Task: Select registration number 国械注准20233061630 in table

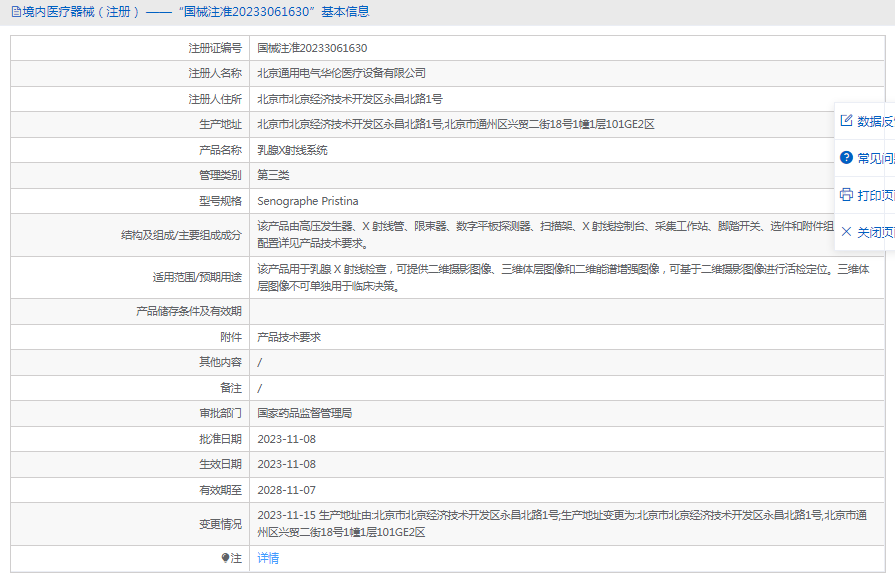Action: [x=312, y=48]
